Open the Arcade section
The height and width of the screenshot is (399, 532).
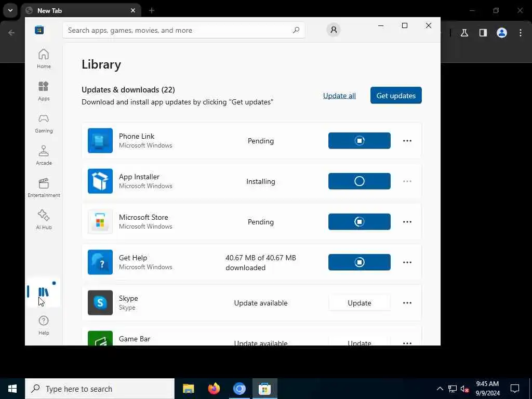(x=44, y=155)
